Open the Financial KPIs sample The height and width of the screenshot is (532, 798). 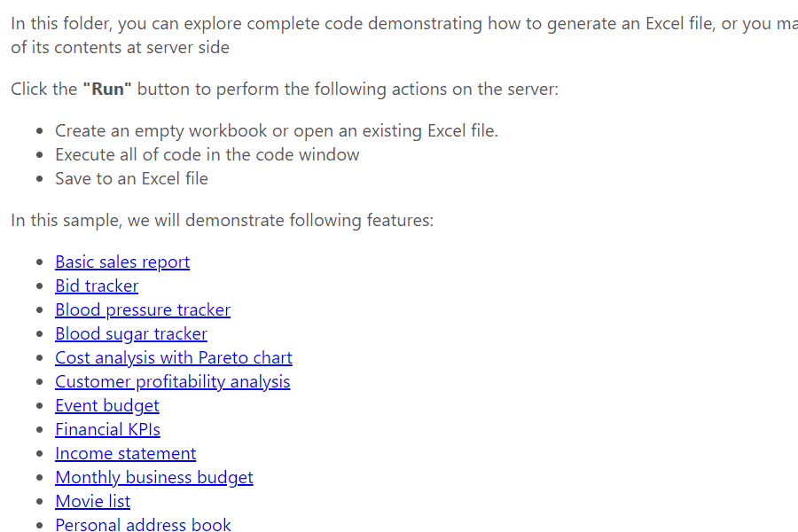point(107,429)
